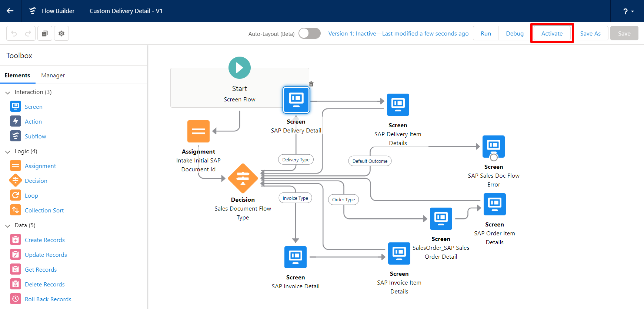
Task: Select the SAP Invoice Item Details screen node
Action: (399, 253)
